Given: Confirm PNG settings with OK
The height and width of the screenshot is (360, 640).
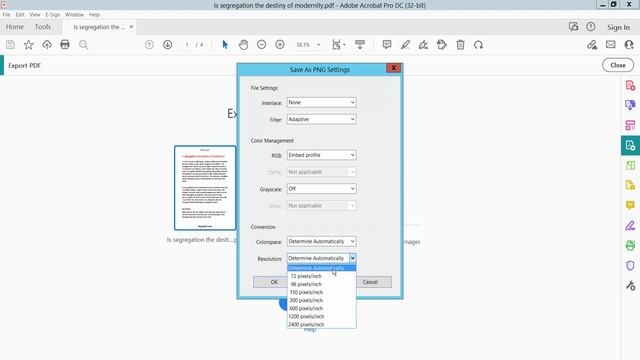Looking at the screenshot, I should (x=274, y=282).
